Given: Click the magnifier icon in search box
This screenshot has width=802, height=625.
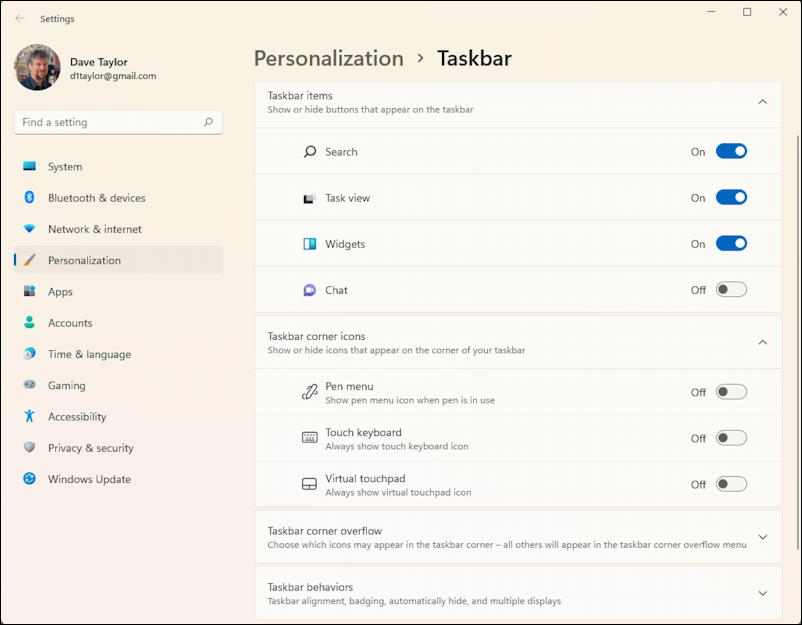Looking at the screenshot, I should pyautogui.click(x=208, y=122).
